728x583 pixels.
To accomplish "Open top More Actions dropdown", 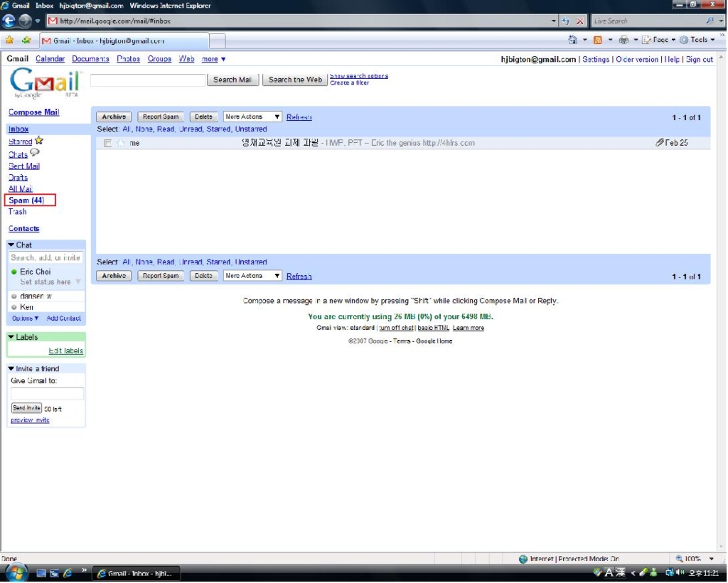I will (x=252, y=117).
